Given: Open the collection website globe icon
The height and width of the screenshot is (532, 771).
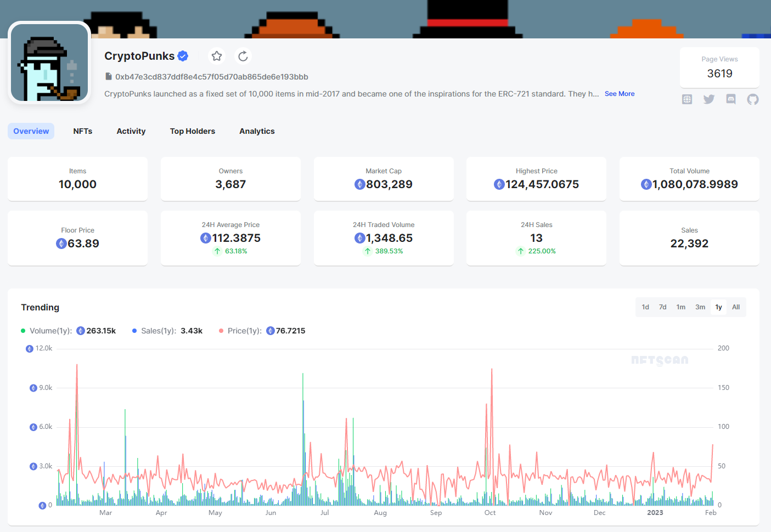Looking at the screenshot, I should [x=687, y=99].
